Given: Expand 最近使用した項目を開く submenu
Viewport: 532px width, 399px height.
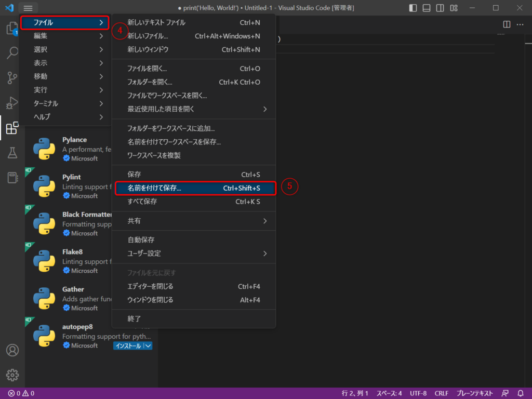Looking at the screenshot, I should click(194, 109).
